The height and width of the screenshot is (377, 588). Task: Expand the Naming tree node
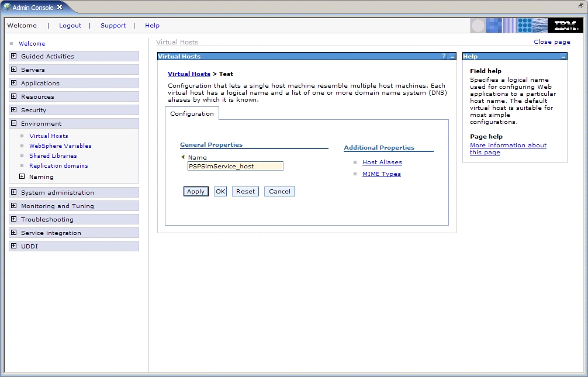tap(22, 177)
